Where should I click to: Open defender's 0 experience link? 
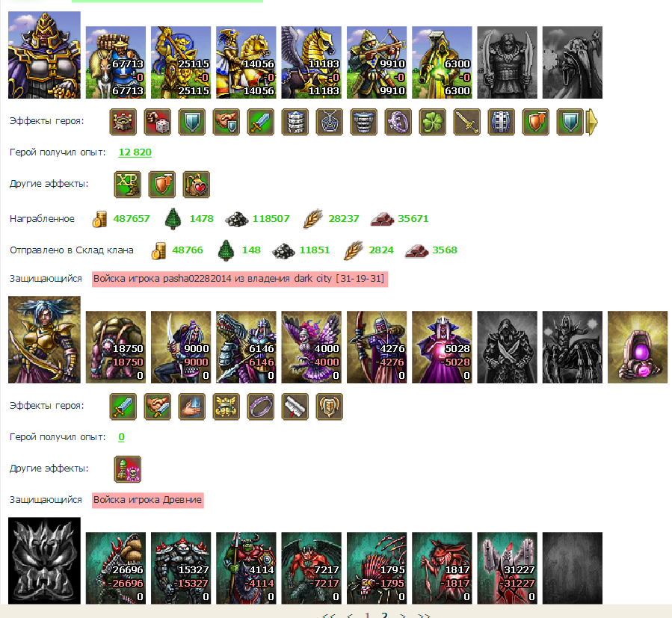tap(121, 436)
